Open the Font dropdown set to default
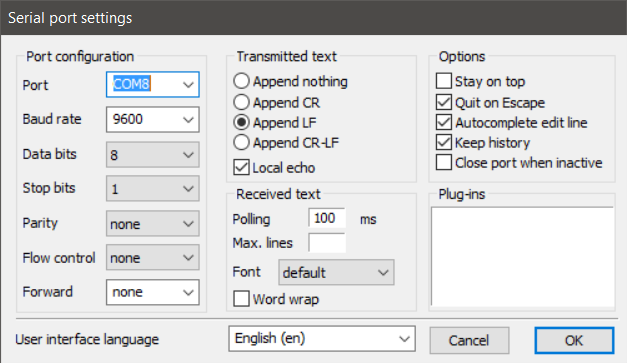The width and height of the screenshot is (627, 363). tap(336, 272)
